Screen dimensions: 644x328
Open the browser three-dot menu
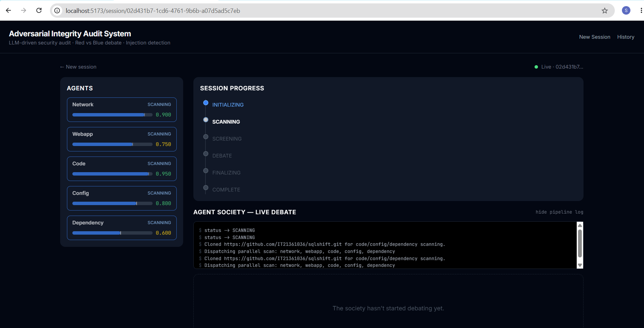coord(641,11)
